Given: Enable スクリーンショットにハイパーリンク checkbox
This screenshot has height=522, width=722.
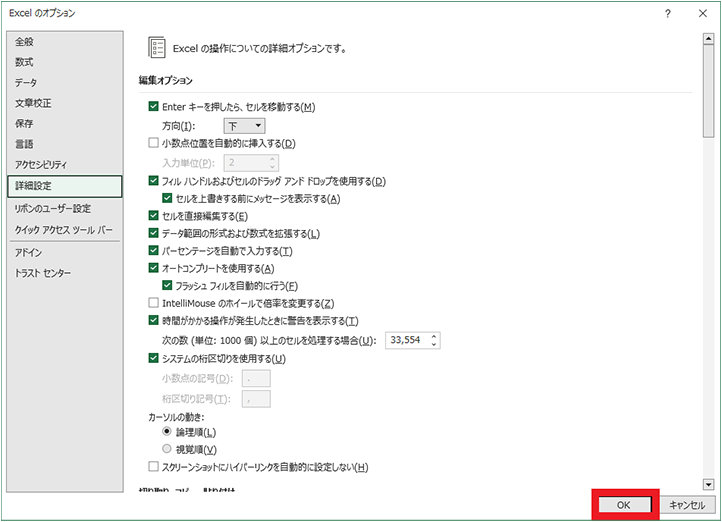Looking at the screenshot, I should pos(153,467).
